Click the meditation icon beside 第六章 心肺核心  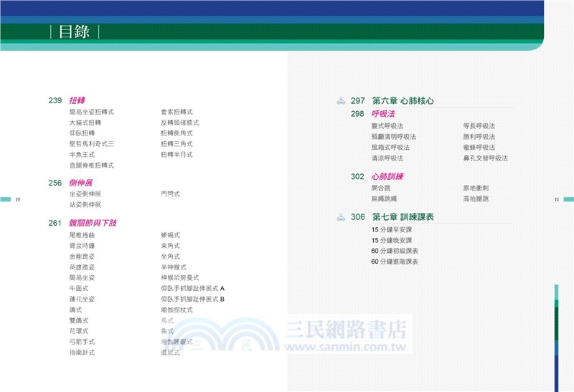pyautogui.click(x=341, y=101)
